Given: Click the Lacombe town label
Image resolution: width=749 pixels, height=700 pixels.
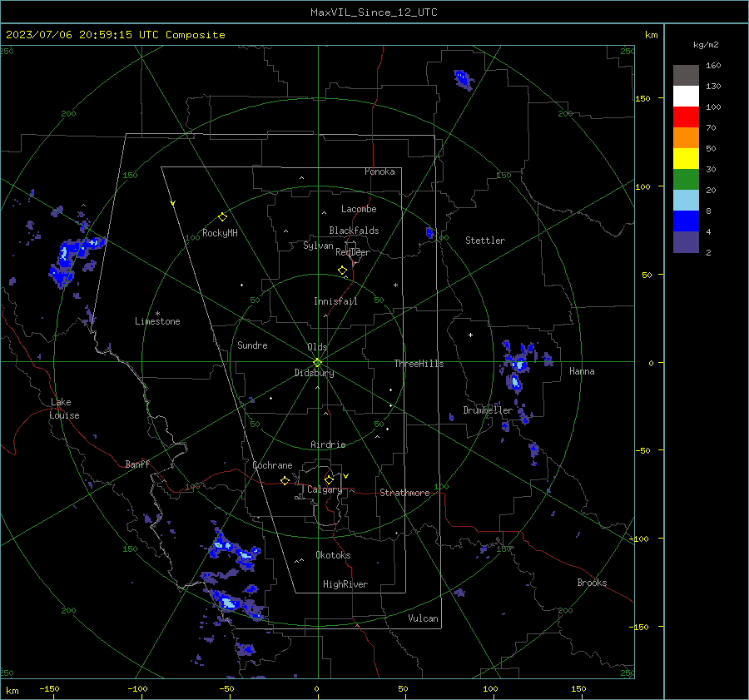Looking at the screenshot, I should [359, 209].
